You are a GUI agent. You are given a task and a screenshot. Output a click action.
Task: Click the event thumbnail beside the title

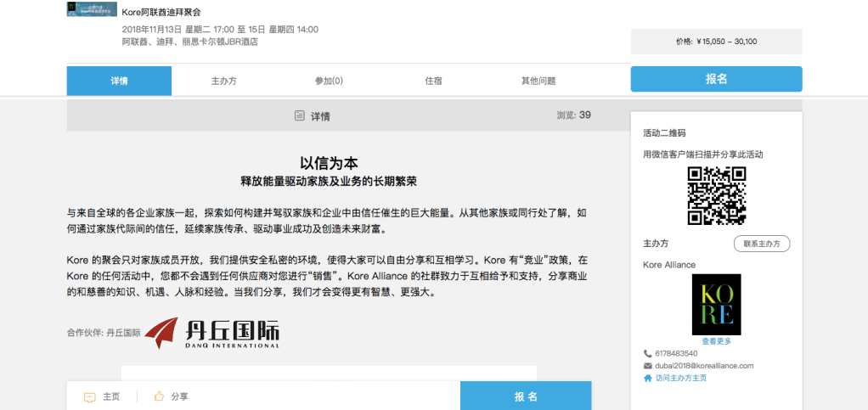tap(92, 9)
